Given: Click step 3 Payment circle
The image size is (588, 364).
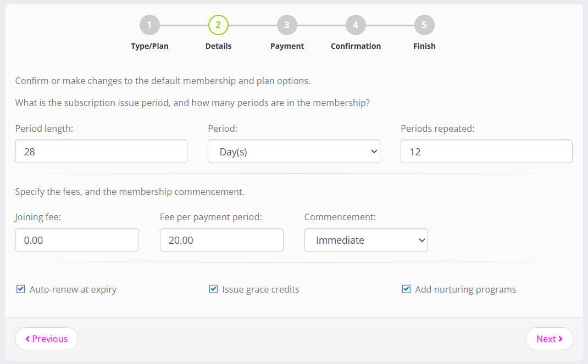Looking at the screenshot, I should (287, 25).
